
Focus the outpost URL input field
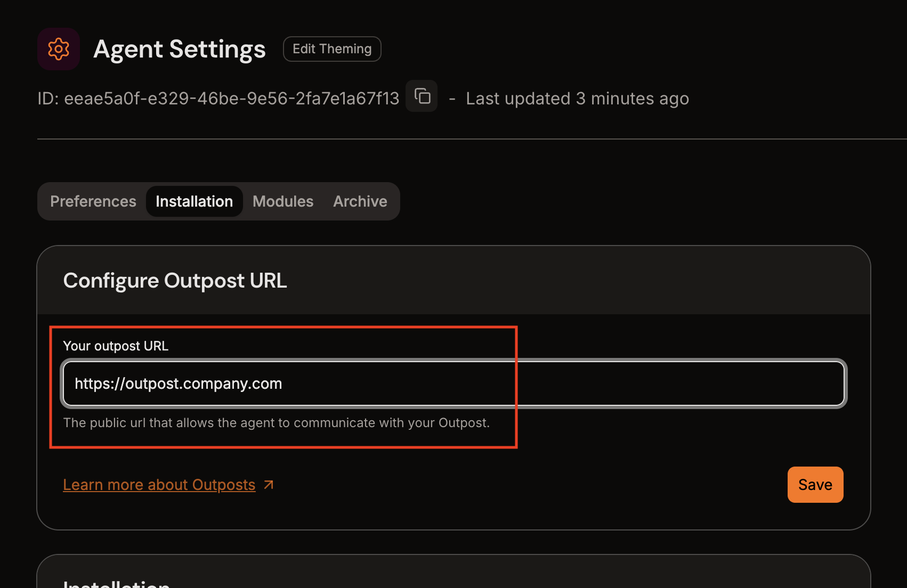coord(453,383)
